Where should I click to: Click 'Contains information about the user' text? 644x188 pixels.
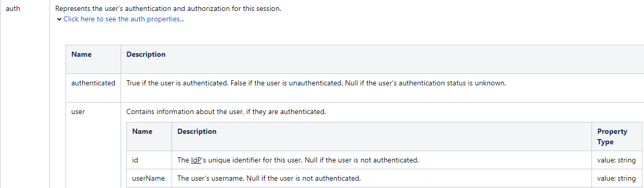(226, 111)
